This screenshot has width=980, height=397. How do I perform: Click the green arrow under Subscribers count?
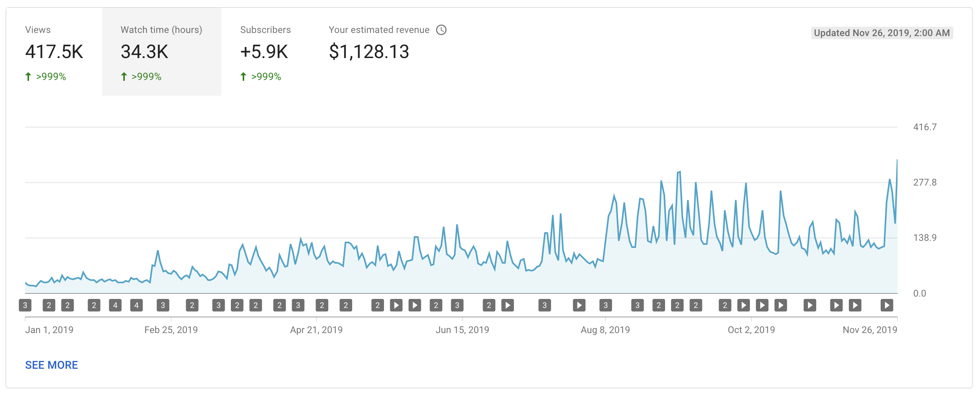pos(243,76)
